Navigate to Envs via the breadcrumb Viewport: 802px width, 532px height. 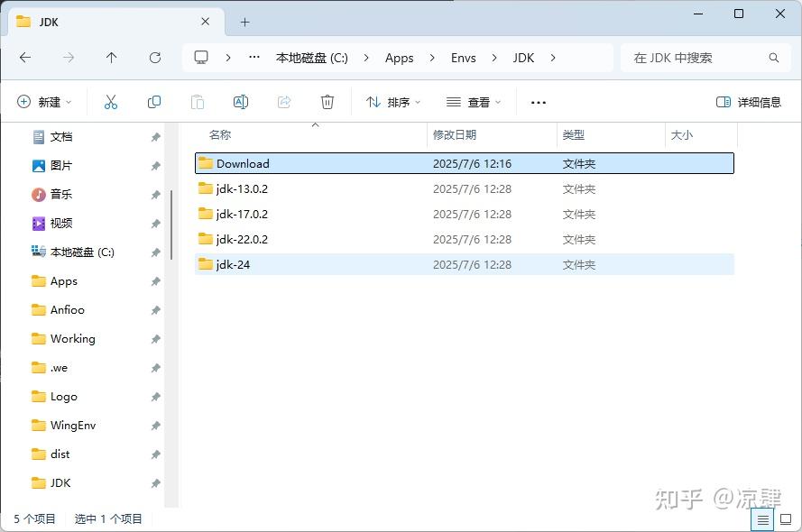point(463,57)
